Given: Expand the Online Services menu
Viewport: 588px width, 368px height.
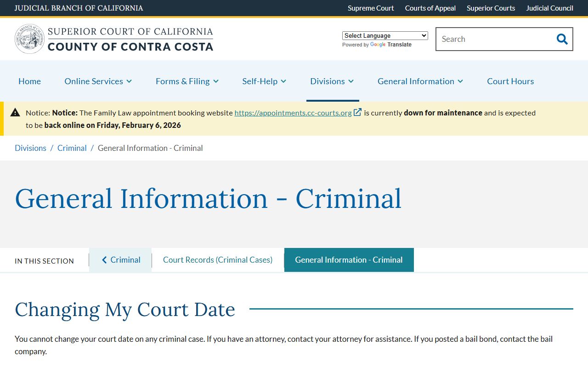Looking at the screenshot, I should click(98, 81).
